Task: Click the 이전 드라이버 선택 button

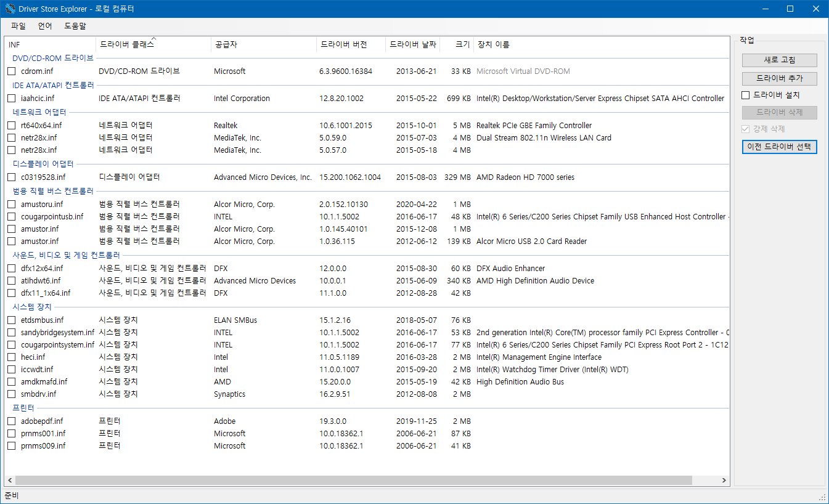Action: coord(780,147)
